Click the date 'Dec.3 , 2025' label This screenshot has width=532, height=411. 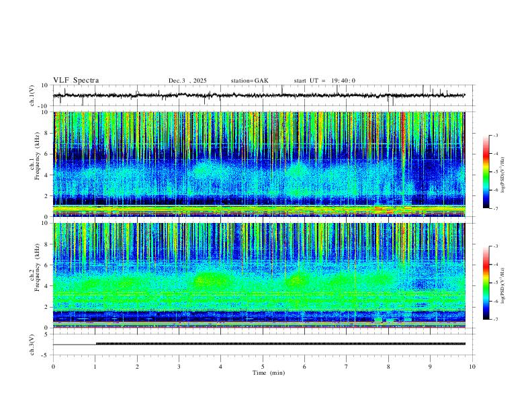click(x=187, y=81)
